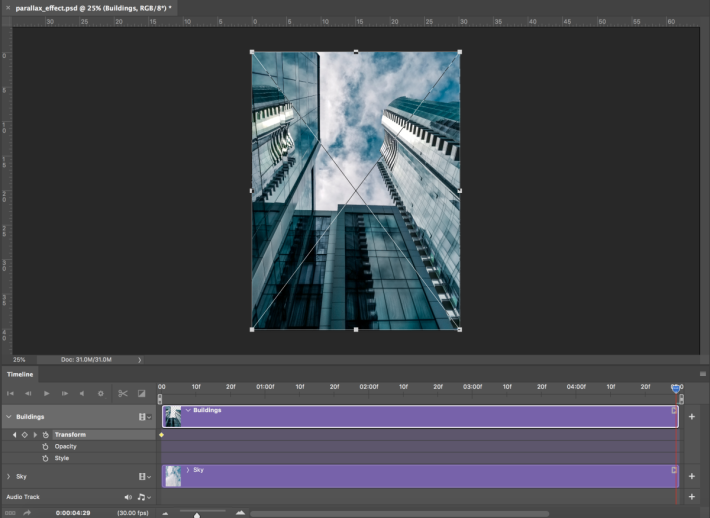This screenshot has height=518, width=710.
Task: Open the Buildings track filmstrip menu
Action: point(145,417)
